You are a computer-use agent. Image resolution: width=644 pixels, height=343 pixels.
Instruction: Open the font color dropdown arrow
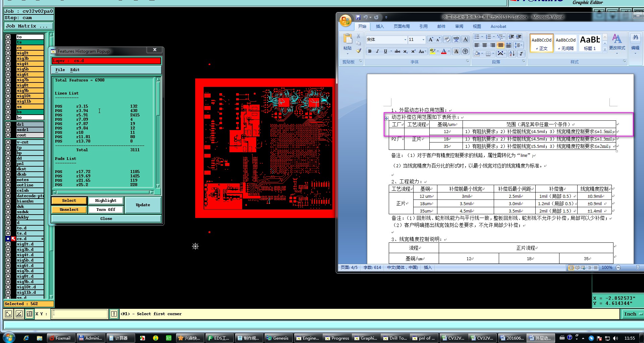coord(449,51)
